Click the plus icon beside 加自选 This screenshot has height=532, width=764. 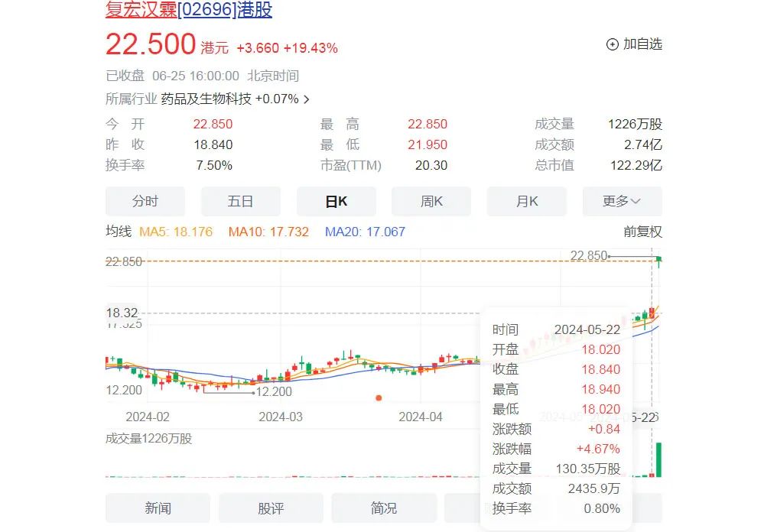612,44
